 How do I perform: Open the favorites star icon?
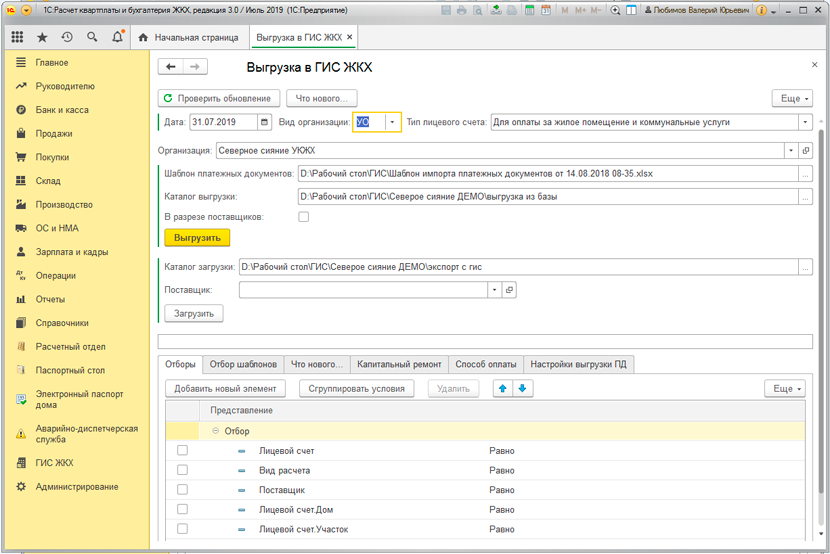click(42, 37)
